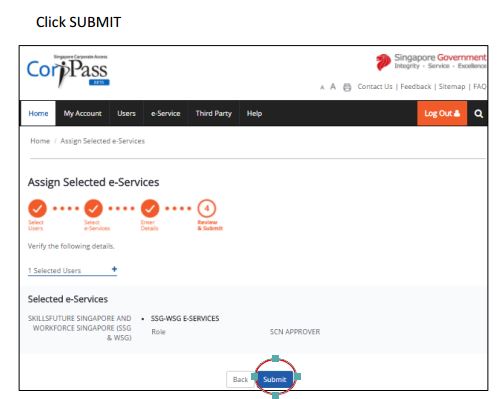This screenshot has height=399, width=504.
Task: Click the Log Out button
Action: click(442, 113)
